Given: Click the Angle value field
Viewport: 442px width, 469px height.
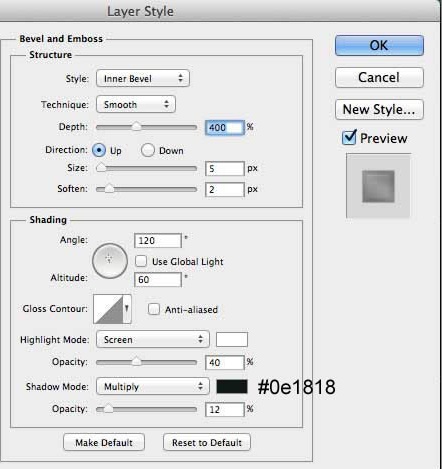Looking at the screenshot, I should (158, 241).
